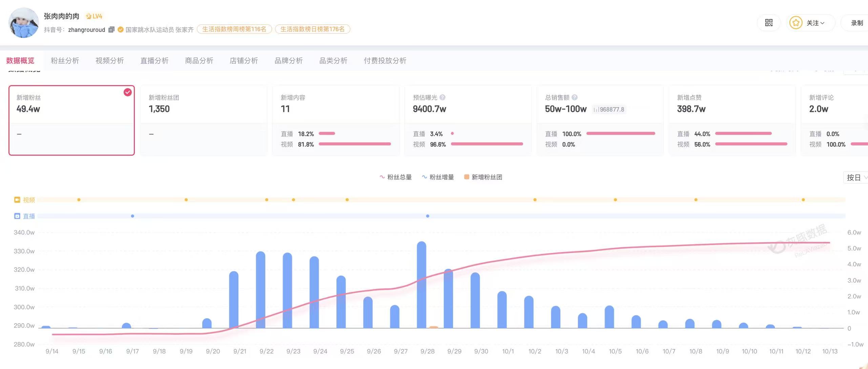Open the QR code icon button
The image size is (868, 369).
point(769,23)
